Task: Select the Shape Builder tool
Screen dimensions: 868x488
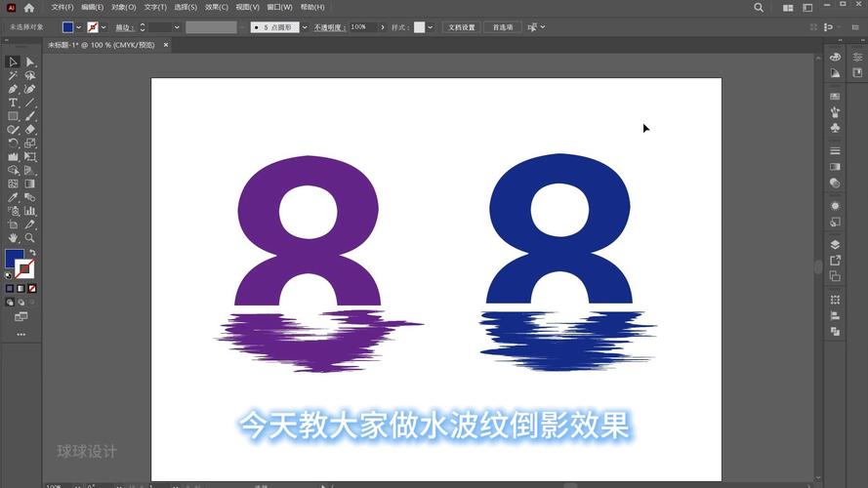Action: click(x=13, y=171)
